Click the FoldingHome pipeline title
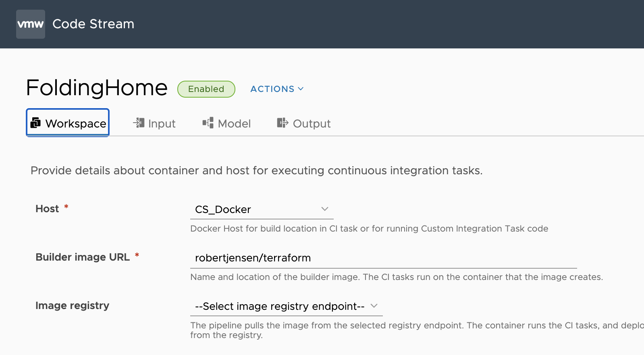Image resolution: width=644 pixels, height=355 pixels. [x=97, y=88]
